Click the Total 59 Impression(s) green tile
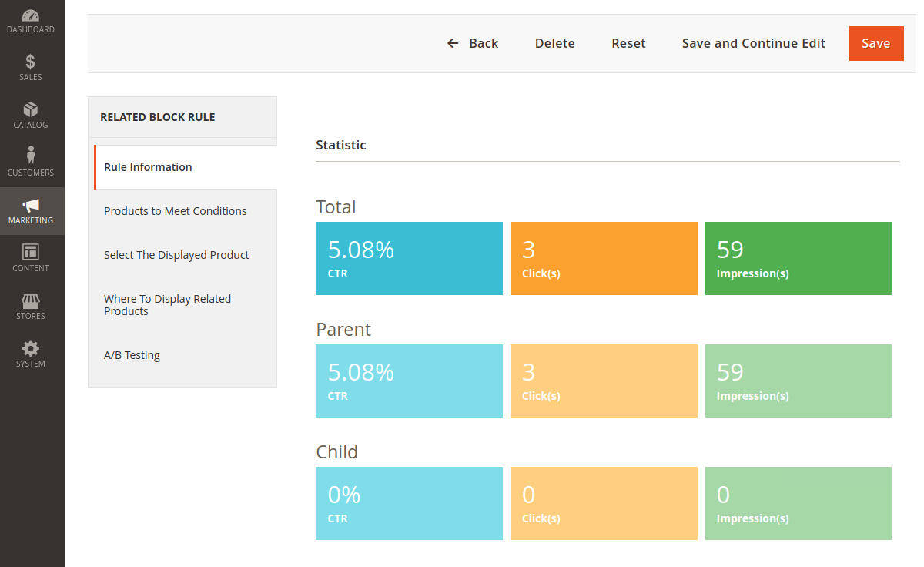Screen dimensions: 924x567 (798, 258)
